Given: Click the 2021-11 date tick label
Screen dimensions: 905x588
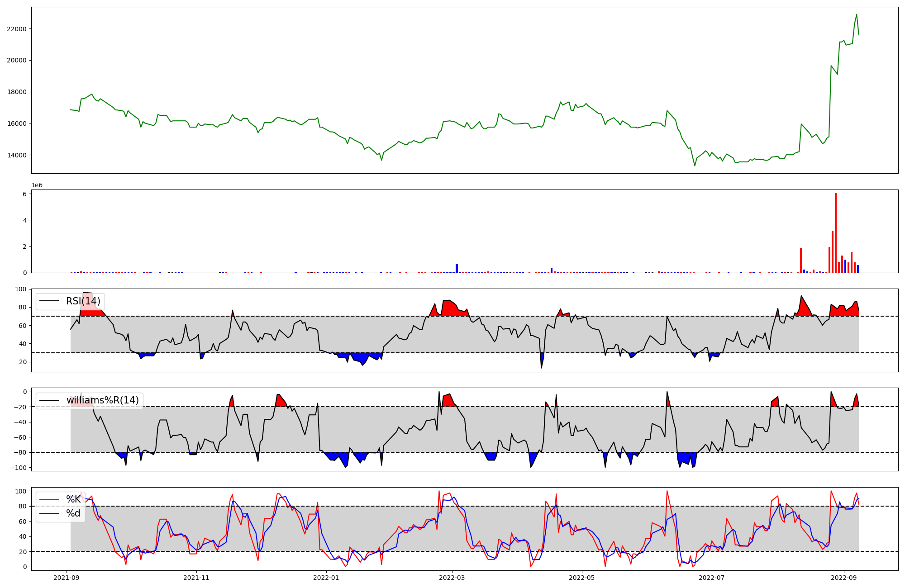Looking at the screenshot, I should click(196, 578).
